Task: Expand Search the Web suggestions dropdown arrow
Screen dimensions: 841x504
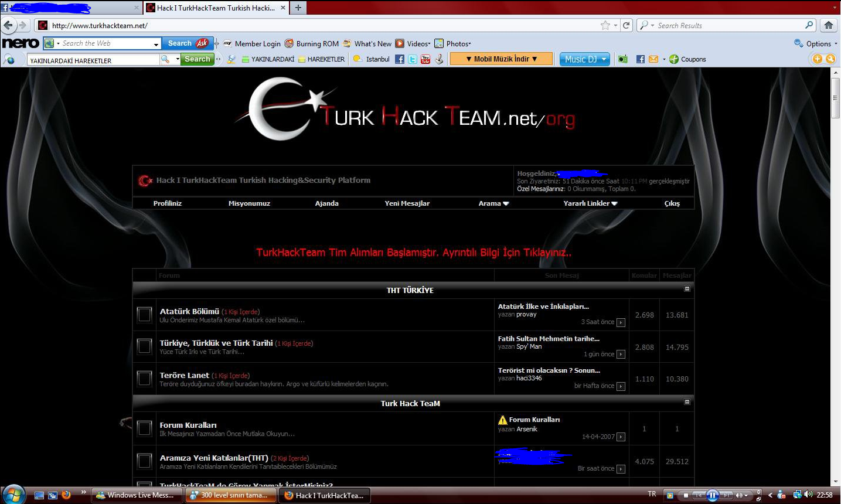Action: 156,44
